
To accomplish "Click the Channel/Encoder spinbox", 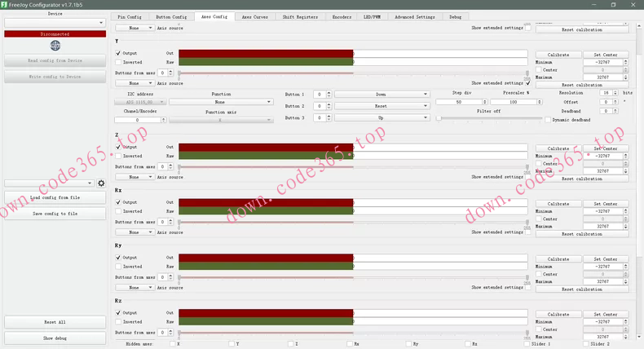I will click(x=140, y=120).
